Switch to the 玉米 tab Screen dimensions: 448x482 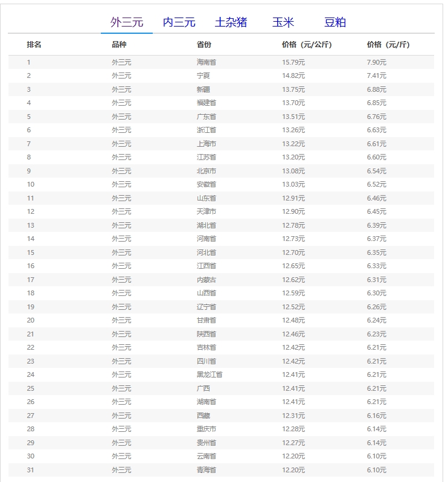point(283,22)
